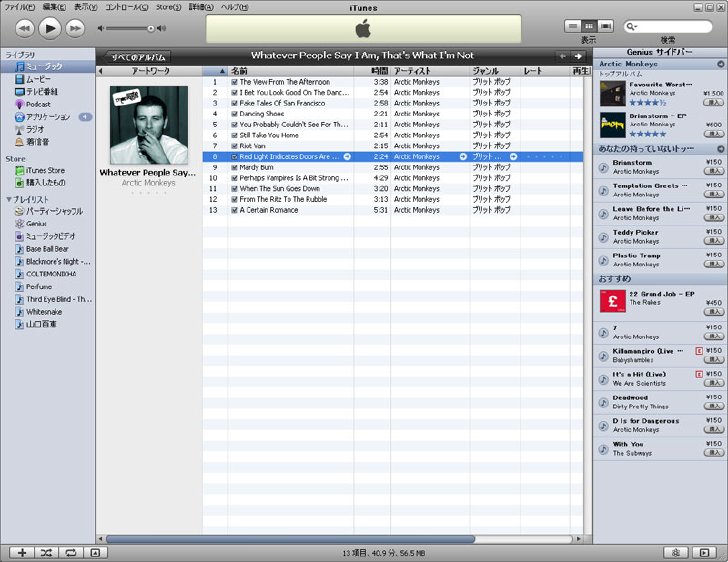Uncheck Mardy Bum track checkbox
728x562 pixels.
click(234, 168)
